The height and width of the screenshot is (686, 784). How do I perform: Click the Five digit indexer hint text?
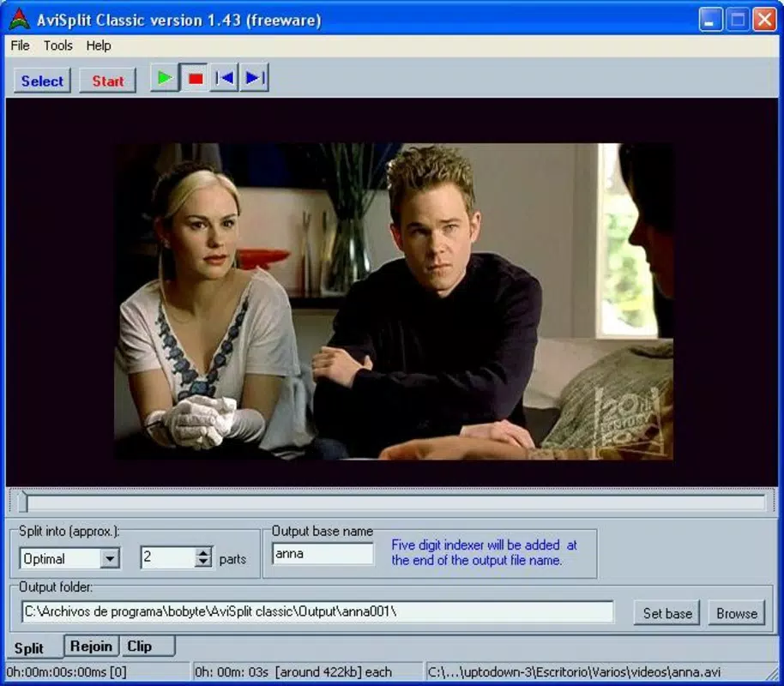pyautogui.click(x=484, y=552)
